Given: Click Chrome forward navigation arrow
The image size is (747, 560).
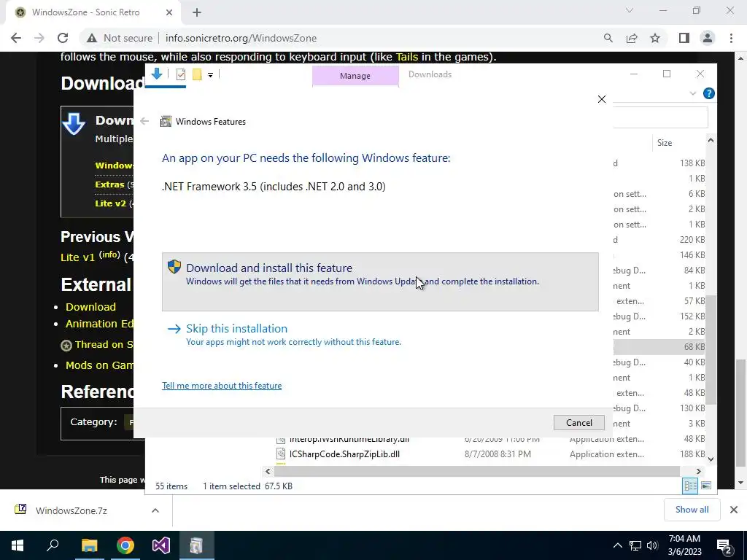Looking at the screenshot, I should pos(39,38).
